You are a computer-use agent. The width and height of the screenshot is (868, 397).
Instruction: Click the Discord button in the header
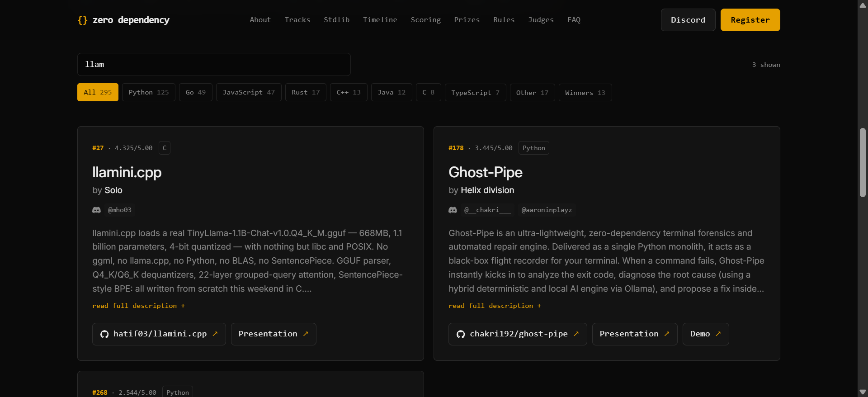point(688,20)
